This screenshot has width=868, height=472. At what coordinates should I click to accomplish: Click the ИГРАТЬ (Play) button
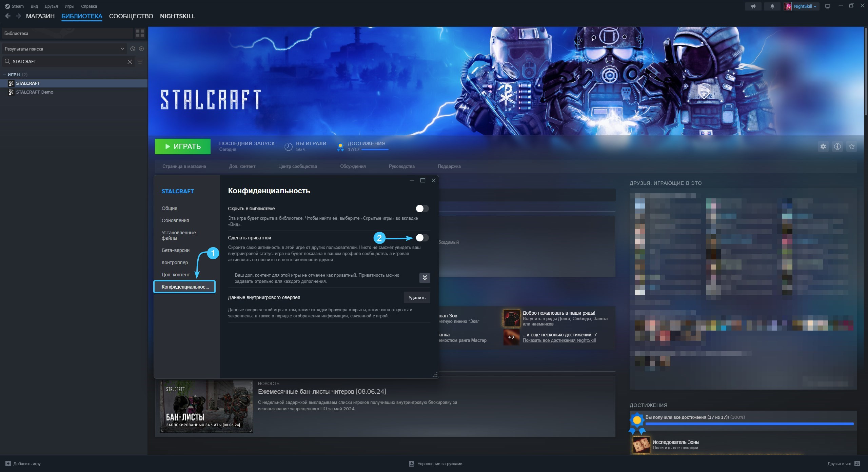182,146
